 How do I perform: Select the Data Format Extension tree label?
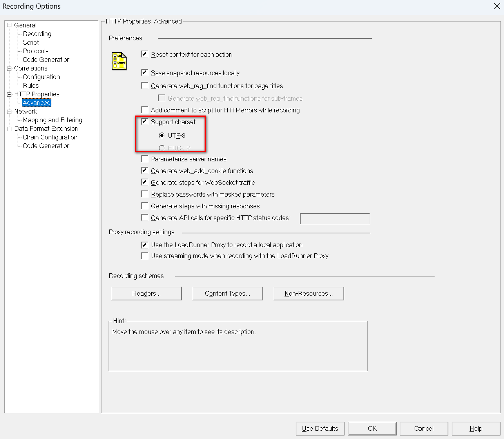(46, 128)
